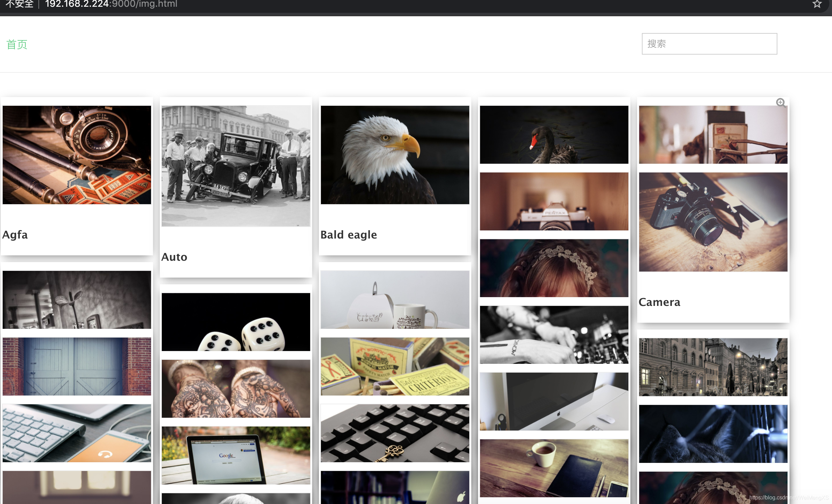The image size is (832, 504).
Task: Bookmark page with star icon
Action: tap(817, 4)
